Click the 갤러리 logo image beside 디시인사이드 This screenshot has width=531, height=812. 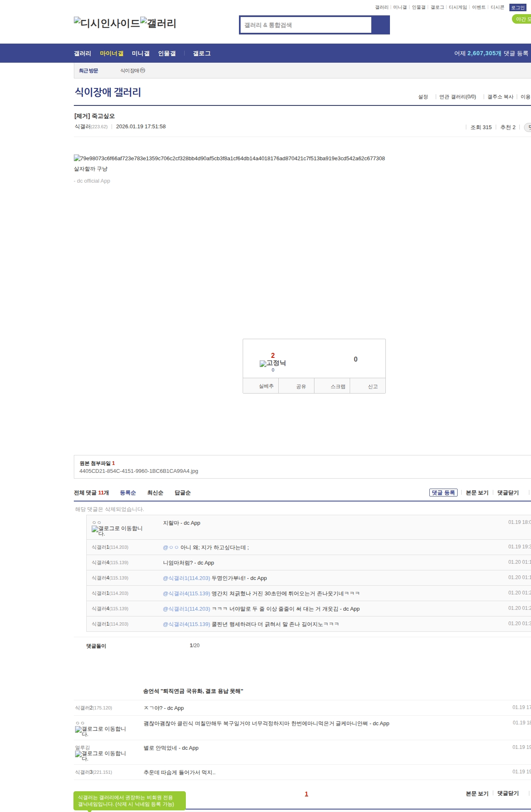point(158,23)
